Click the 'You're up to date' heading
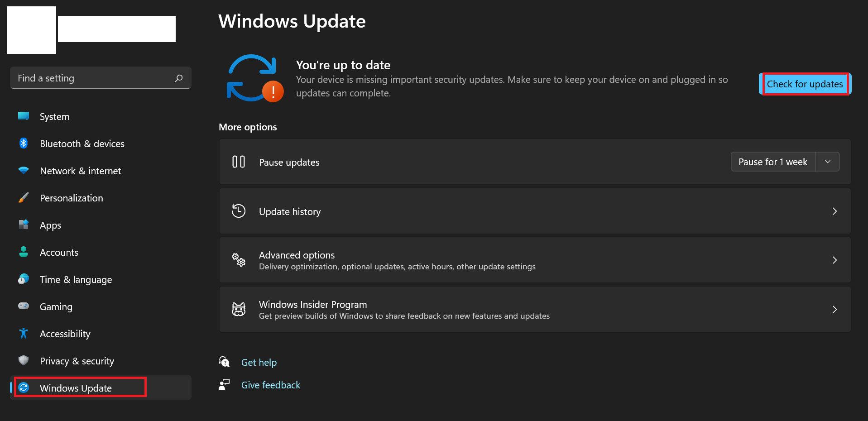868x421 pixels. tap(343, 65)
